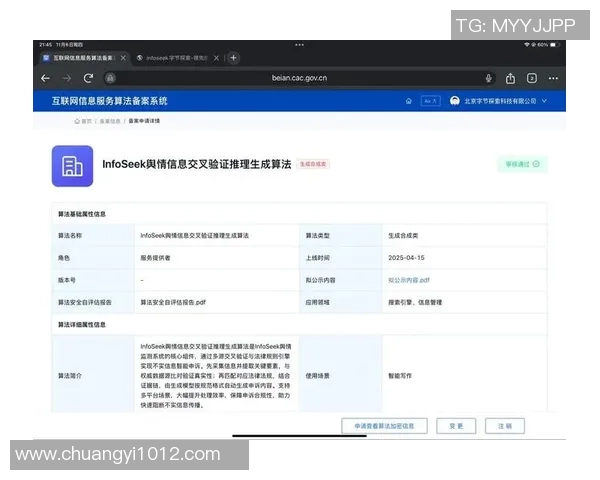This screenshot has width=600, height=480.
Task: Click the 算法安全自评估报告 label cell
Action: (93, 302)
